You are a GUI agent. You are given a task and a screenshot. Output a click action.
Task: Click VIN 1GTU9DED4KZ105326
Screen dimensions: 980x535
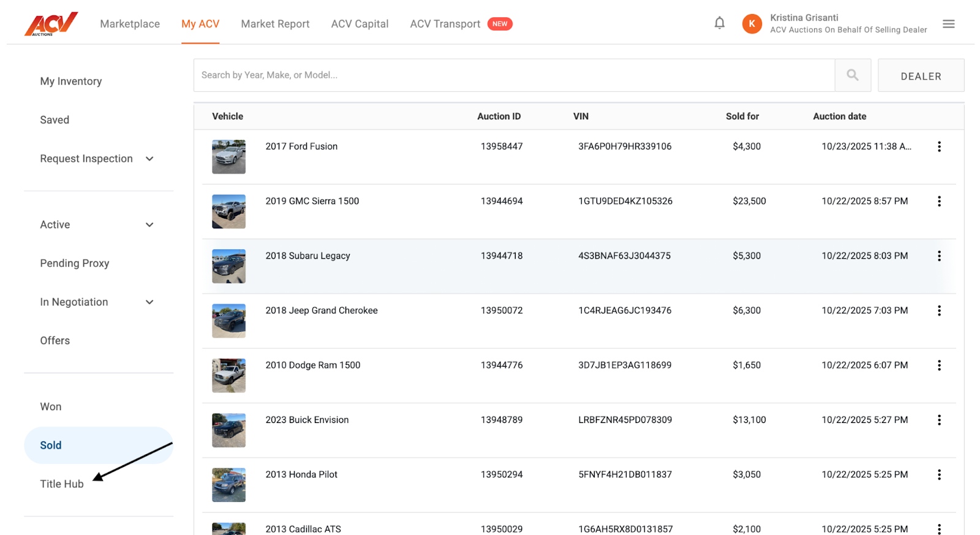click(625, 201)
